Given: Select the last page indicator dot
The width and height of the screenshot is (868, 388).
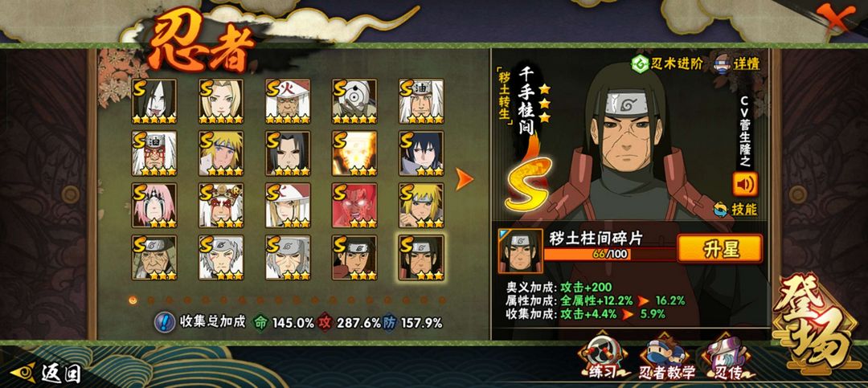Looking at the screenshot, I should coord(442,300).
